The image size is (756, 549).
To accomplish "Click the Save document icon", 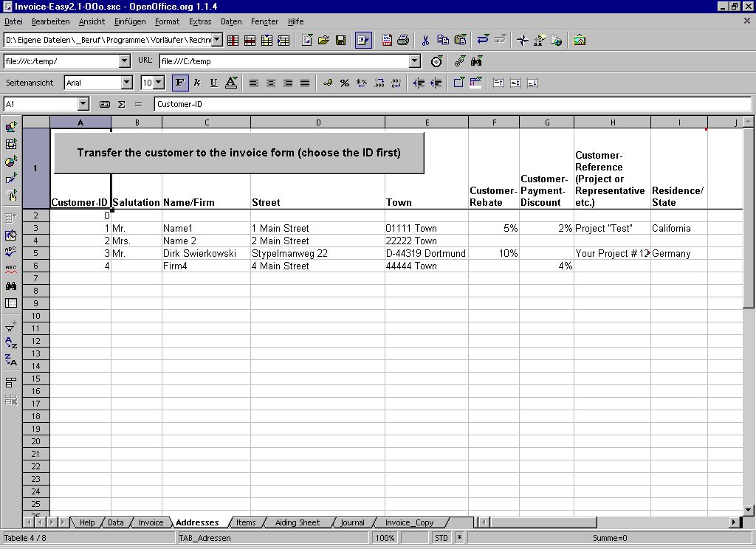I will 340,41.
